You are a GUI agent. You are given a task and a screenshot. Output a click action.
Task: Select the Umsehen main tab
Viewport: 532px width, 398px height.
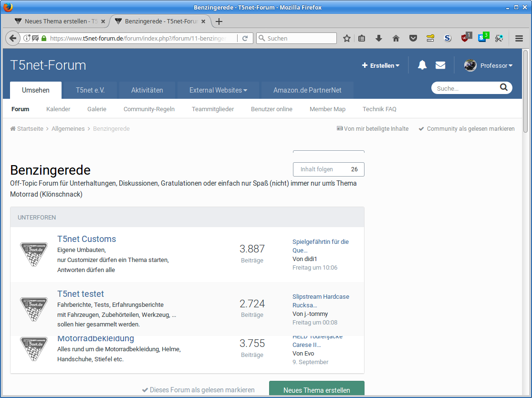36,90
